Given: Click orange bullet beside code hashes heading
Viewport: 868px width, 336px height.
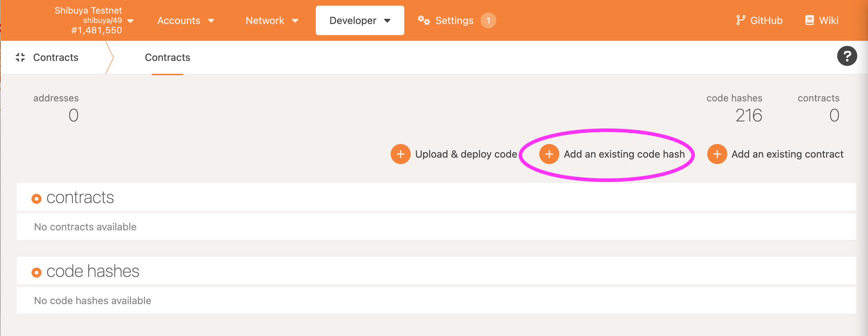Looking at the screenshot, I should 37,272.
